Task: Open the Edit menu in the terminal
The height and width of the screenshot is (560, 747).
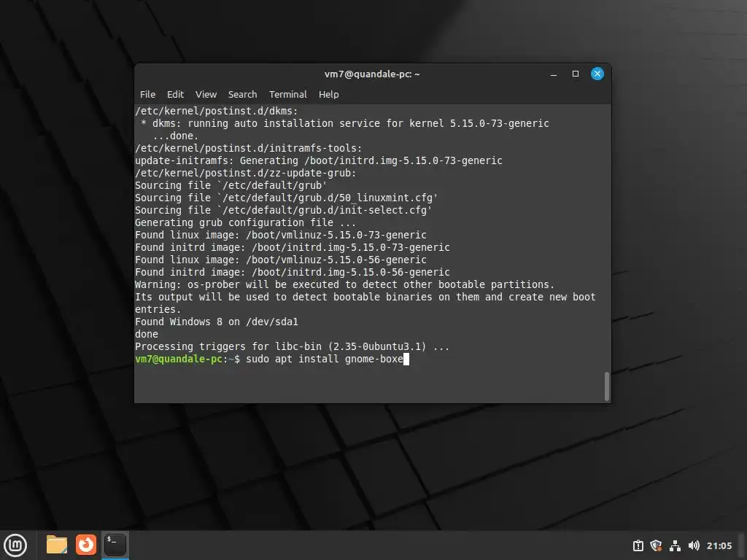Action: pyautogui.click(x=175, y=94)
